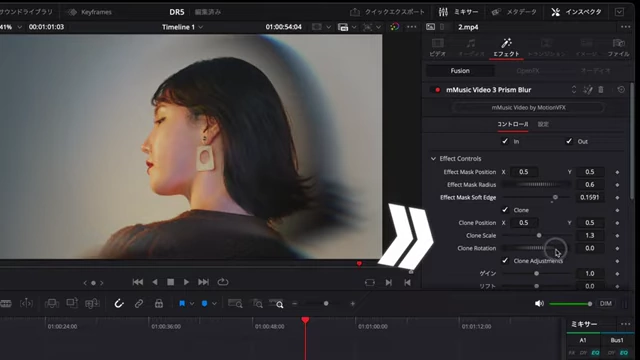Viewport: 640px width, 360px height.
Task: Adjust the Effect Mask Radius slider
Action: [536, 184]
